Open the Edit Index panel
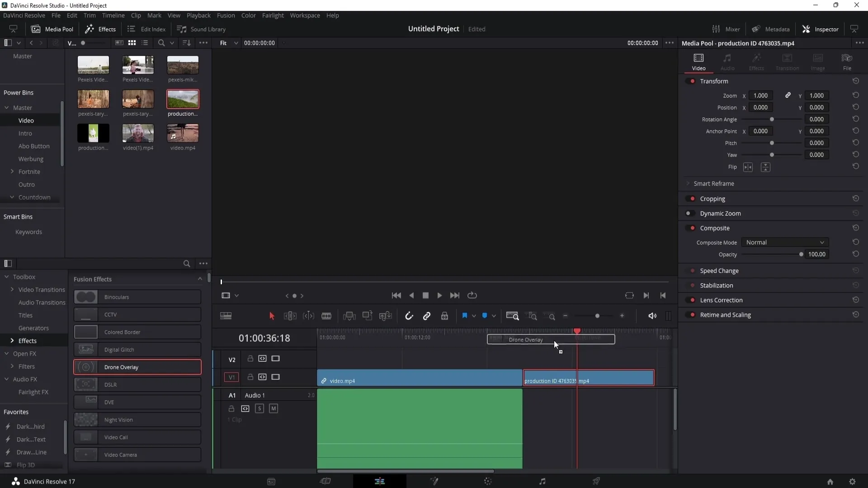Screen dimensions: 868x488 coord(146,29)
